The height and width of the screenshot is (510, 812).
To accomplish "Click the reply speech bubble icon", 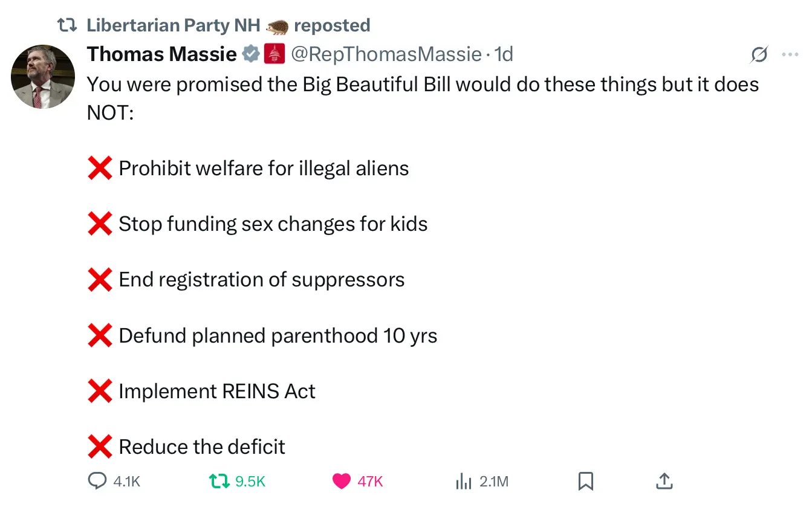I will [x=97, y=481].
